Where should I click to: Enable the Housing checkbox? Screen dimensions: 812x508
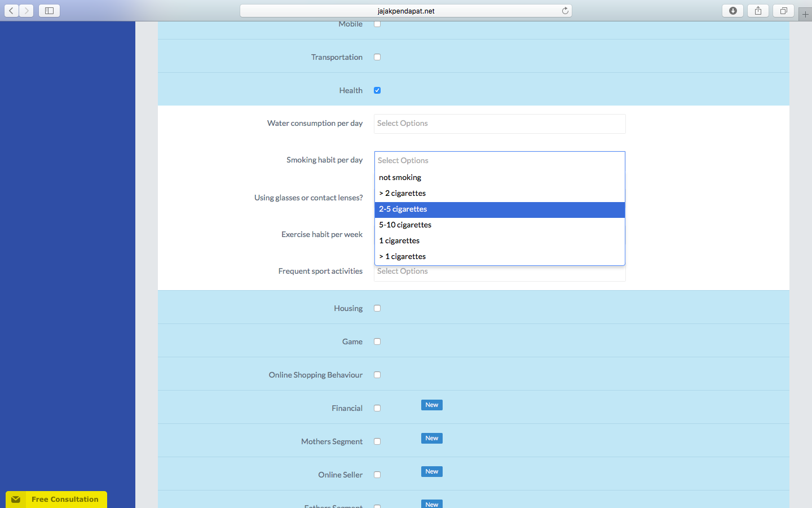click(377, 308)
